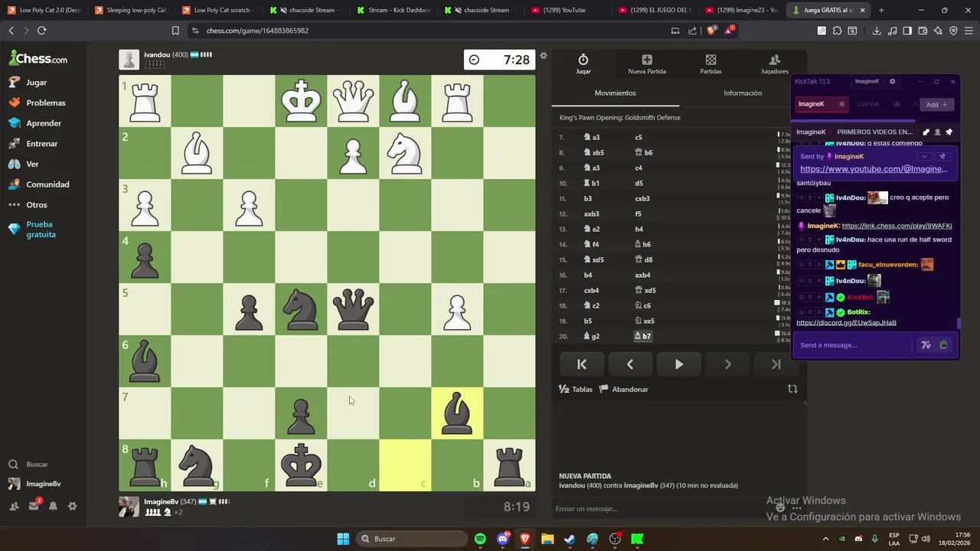980x551 pixels.
Task: Click the chess.com address bar URL
Action: coord(257,31)
